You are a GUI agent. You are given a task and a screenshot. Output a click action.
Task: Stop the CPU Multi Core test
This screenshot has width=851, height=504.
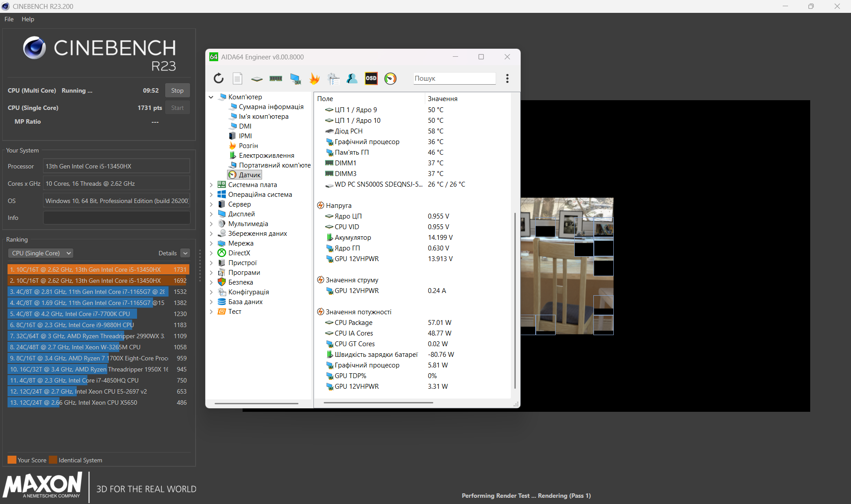177,90
